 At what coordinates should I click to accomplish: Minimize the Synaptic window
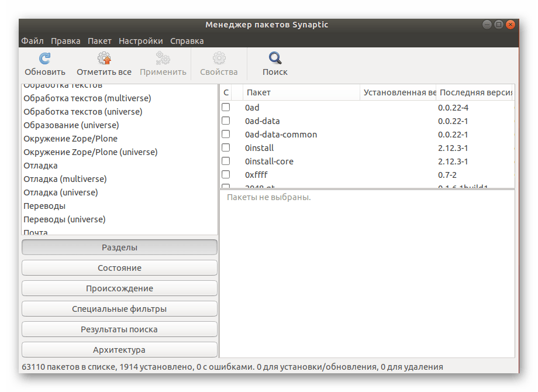(487, 25)
